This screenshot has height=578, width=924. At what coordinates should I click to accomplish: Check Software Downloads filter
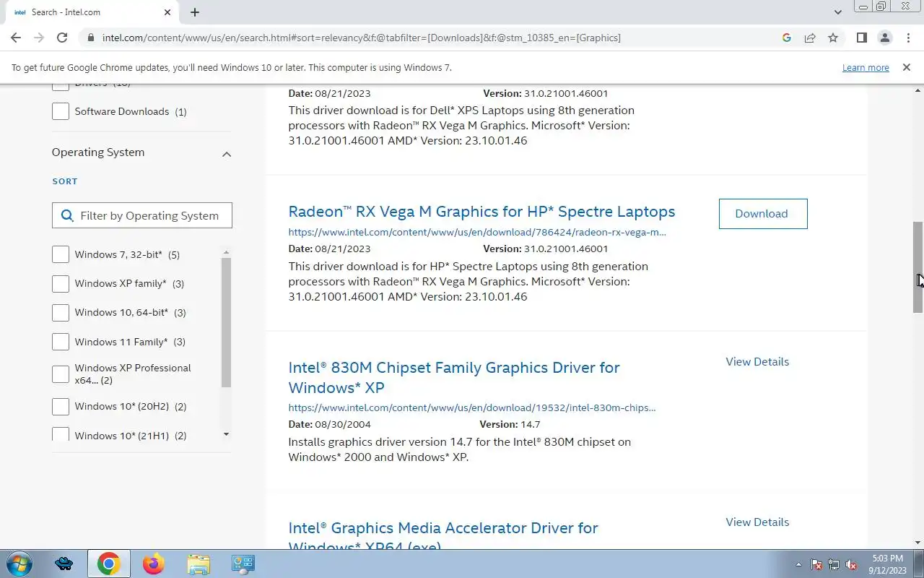[61, 111]
